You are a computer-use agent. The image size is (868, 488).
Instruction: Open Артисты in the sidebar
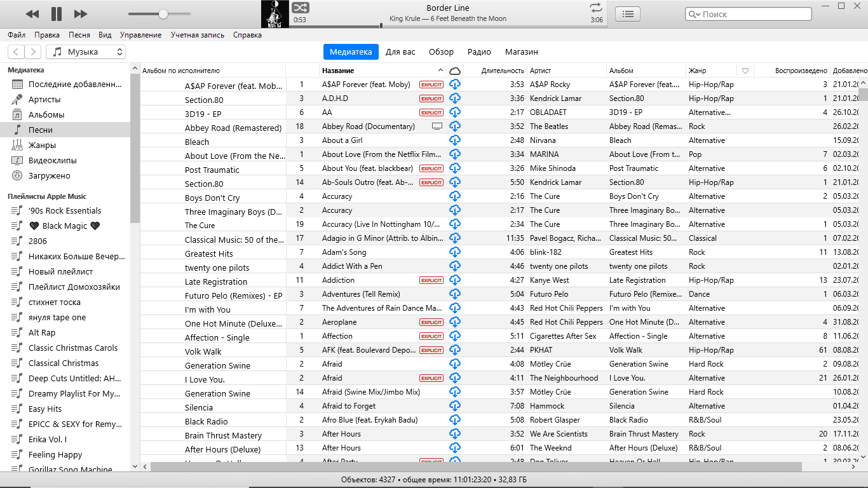click(x=65, y=99)
